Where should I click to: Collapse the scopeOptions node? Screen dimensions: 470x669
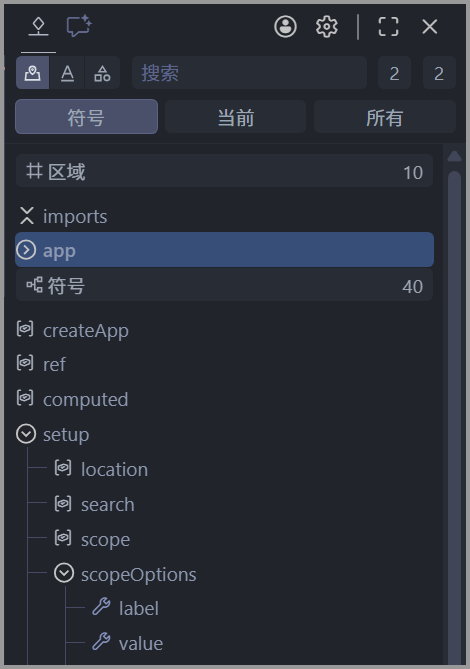[x=64, y=573]
